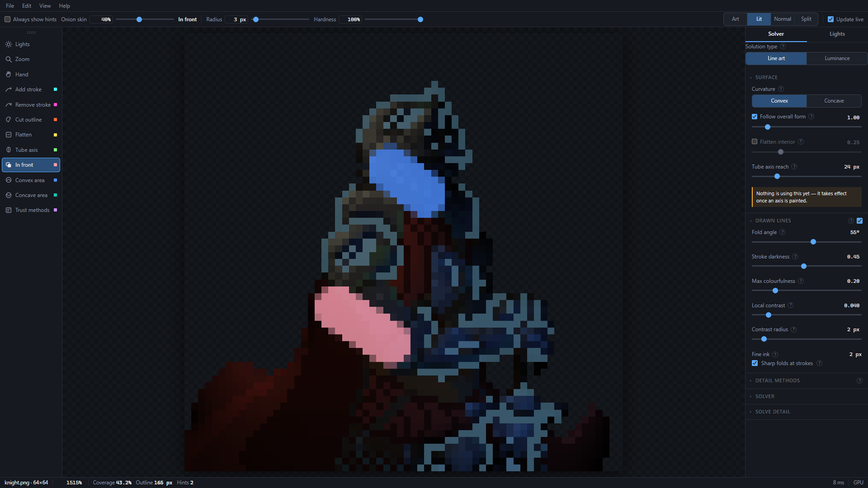Expand the SOLVER section
The width and height of the screenshot is (868, 488).
click(764, 396)
